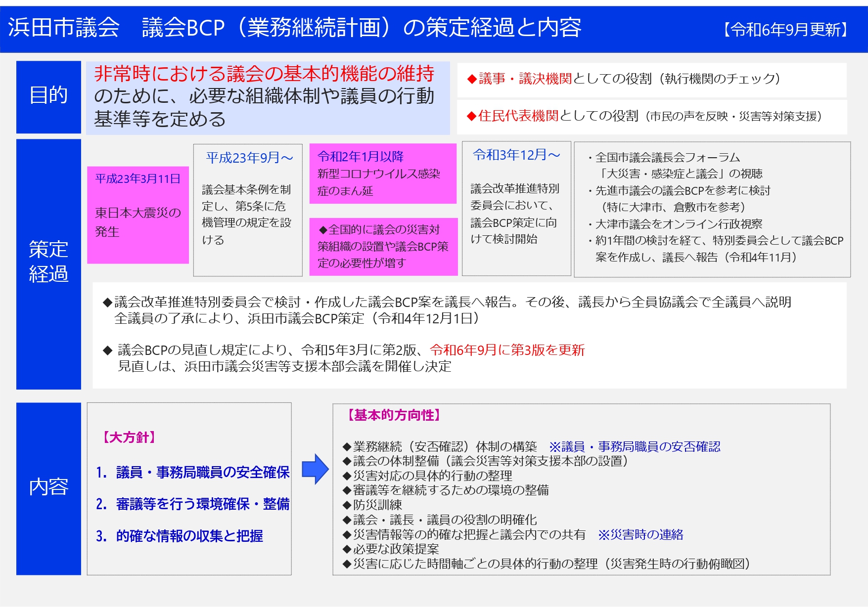Click the title 浜田市議会 議会BCPの策定経過と内容
Image resolution: width=868 pixels, height=613 pixels.
point(295,28)
